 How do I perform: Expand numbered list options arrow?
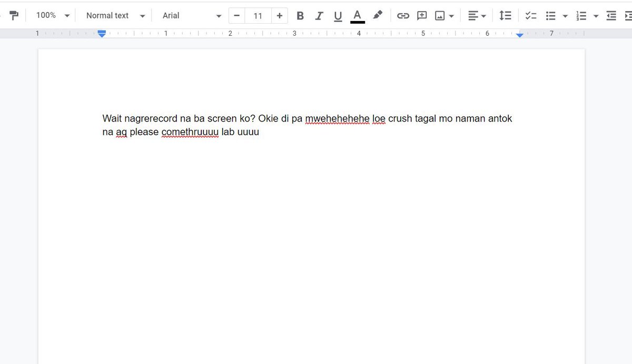[x=596, y=16]
